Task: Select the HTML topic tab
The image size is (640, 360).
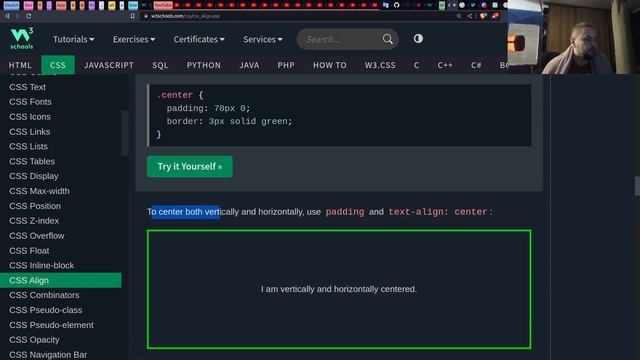Action: [x=20, y=65]
